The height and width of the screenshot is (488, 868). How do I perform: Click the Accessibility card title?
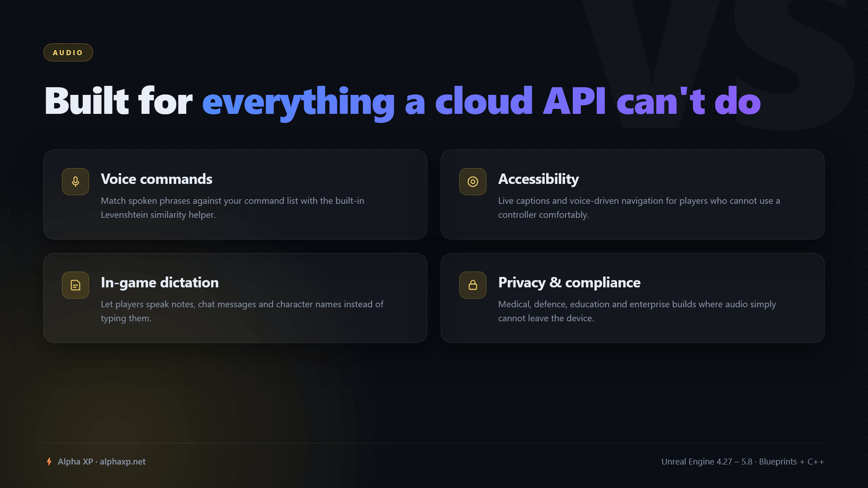click(538, 179)
